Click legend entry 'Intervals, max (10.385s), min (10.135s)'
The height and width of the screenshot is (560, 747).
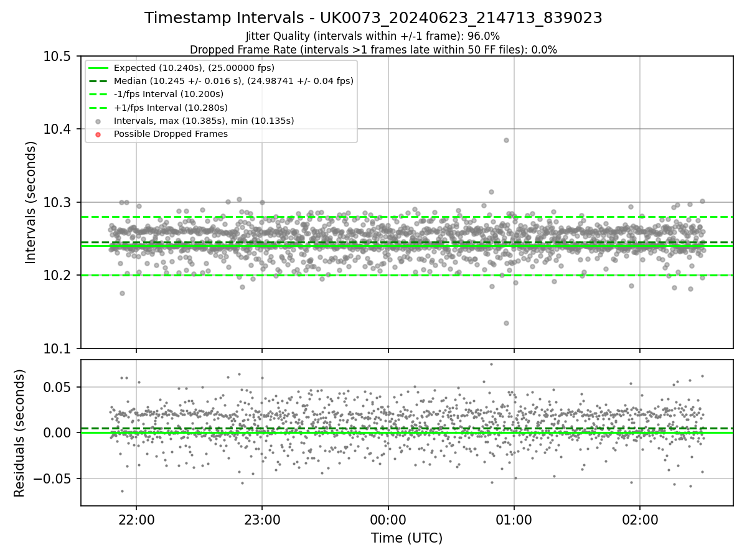204,121
